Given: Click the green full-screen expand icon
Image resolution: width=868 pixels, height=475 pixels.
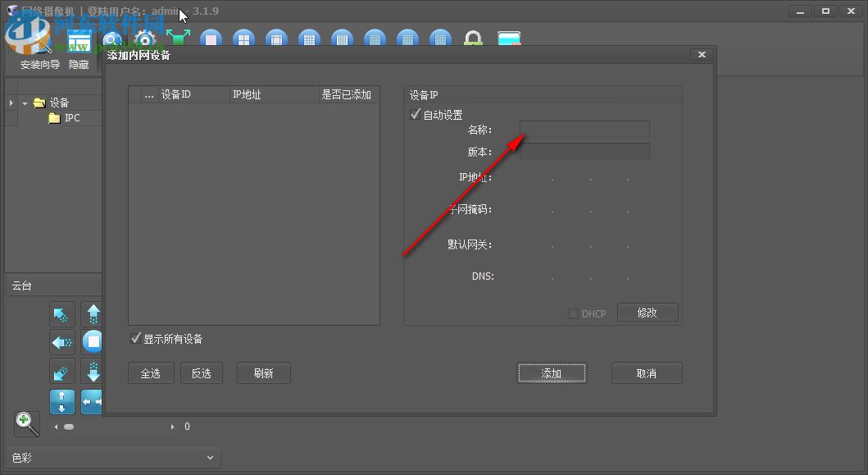Looking at the screenshot, I should click(x=179, y=36).
